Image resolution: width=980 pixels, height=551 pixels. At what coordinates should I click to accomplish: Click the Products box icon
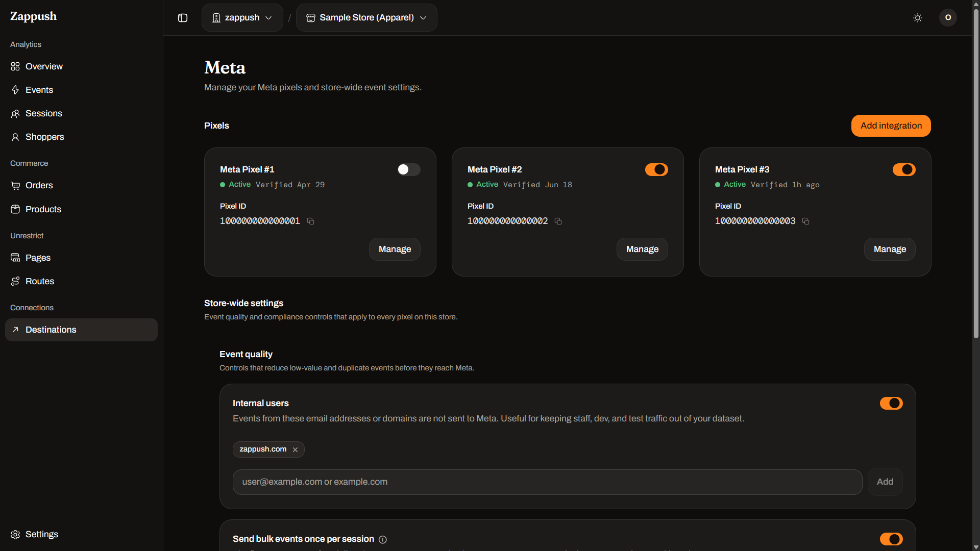pyautogui.click(x=15, y=210)
